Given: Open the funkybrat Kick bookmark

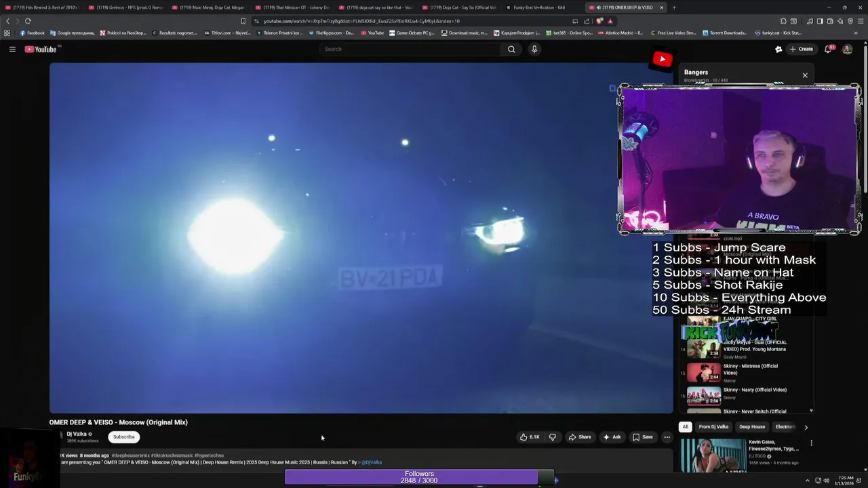Looking at the screenshot, I should click(x=778, y=33).
